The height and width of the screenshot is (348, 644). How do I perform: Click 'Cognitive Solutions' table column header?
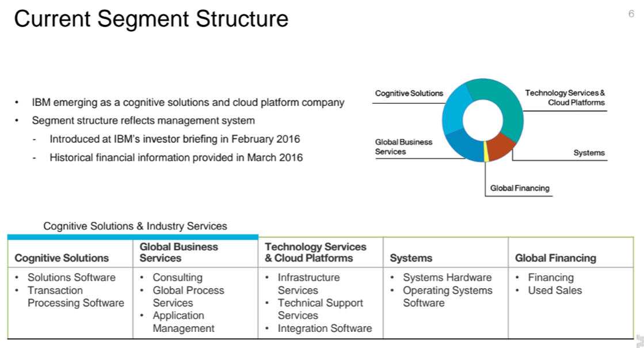62,258
